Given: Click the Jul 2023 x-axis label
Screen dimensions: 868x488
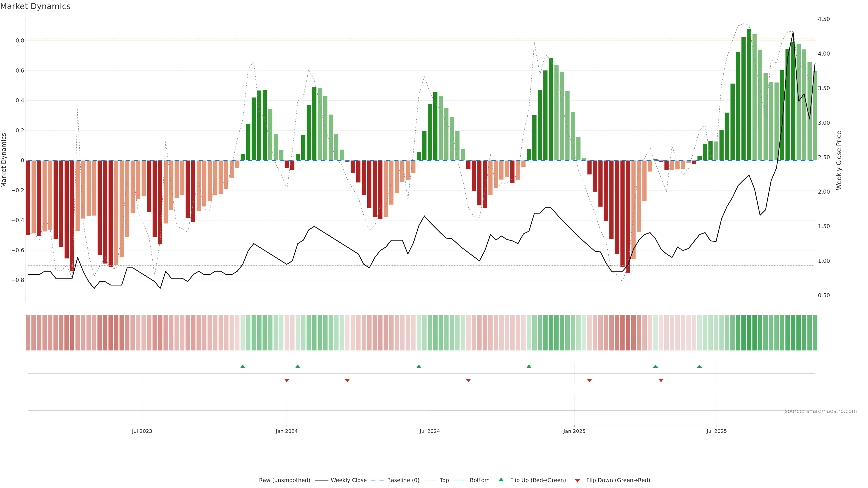Looking at the screenshot, I should click(x=142, y=431).
